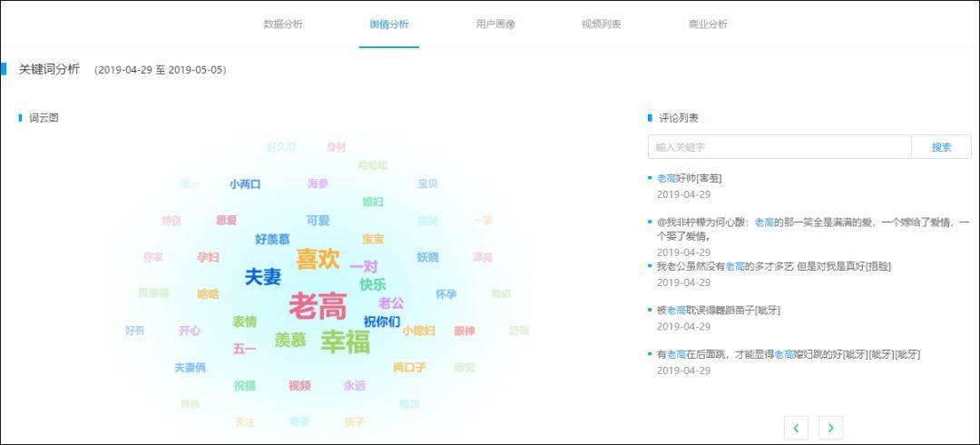Click the 小两口 word in cloud

[x=244, y=184]
